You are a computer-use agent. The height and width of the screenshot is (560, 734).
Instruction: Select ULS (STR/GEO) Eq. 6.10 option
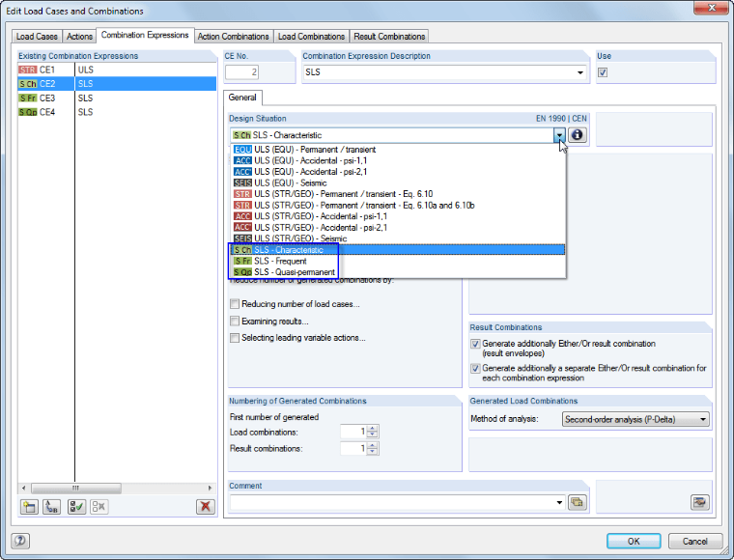point(398,194)
